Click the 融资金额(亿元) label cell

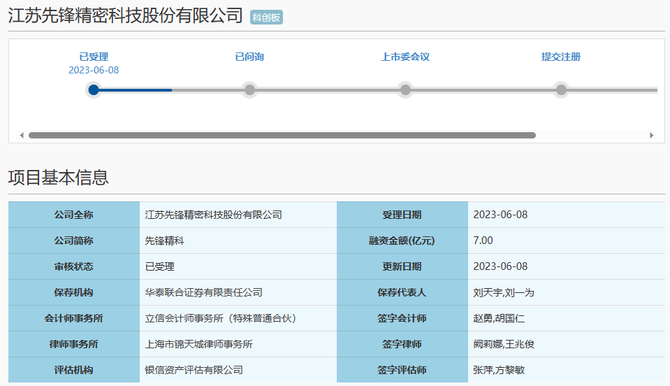click(402, 241)
